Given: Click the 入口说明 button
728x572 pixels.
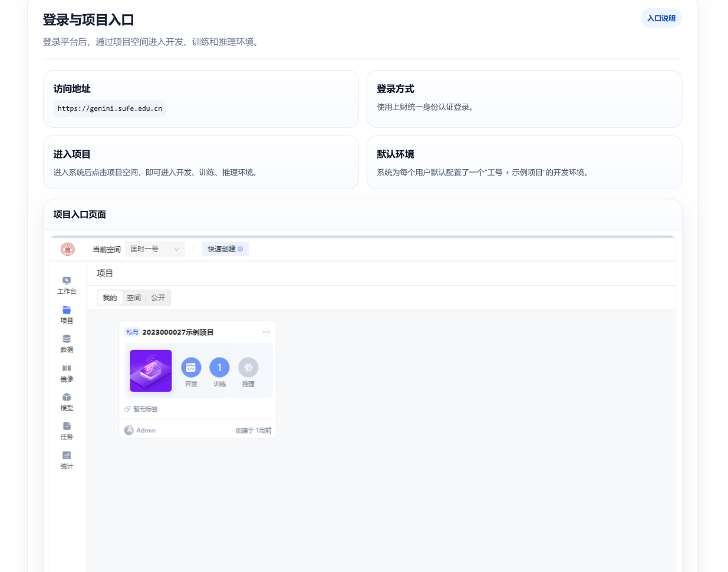Looking at the screenshot, I should pos(661,18).
